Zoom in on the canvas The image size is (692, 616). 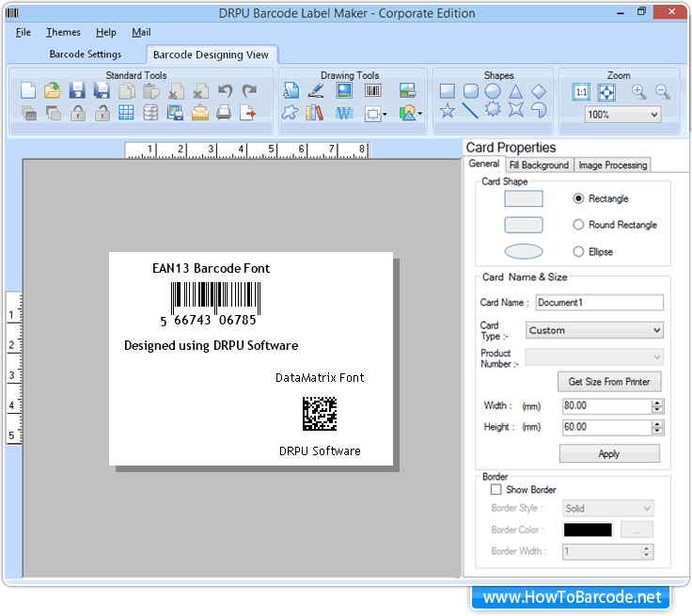click(x=638, y=92)
